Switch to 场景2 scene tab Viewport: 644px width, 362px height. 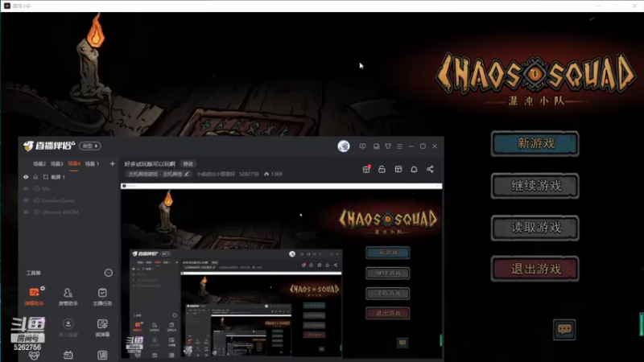[x=39, y=164]
